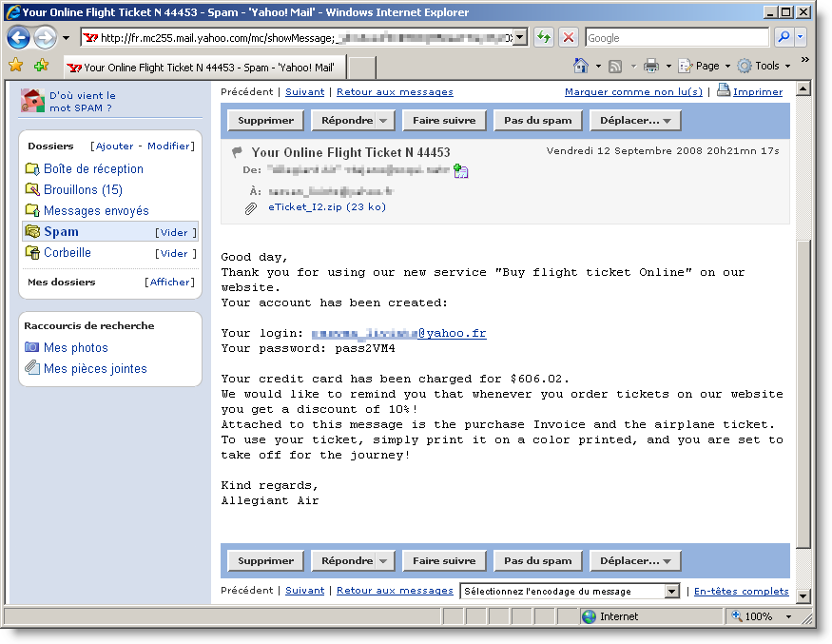Click the Afficher link for Mes dossiers
The height and width of the screenshot is (644, 832).
(170, 282)
